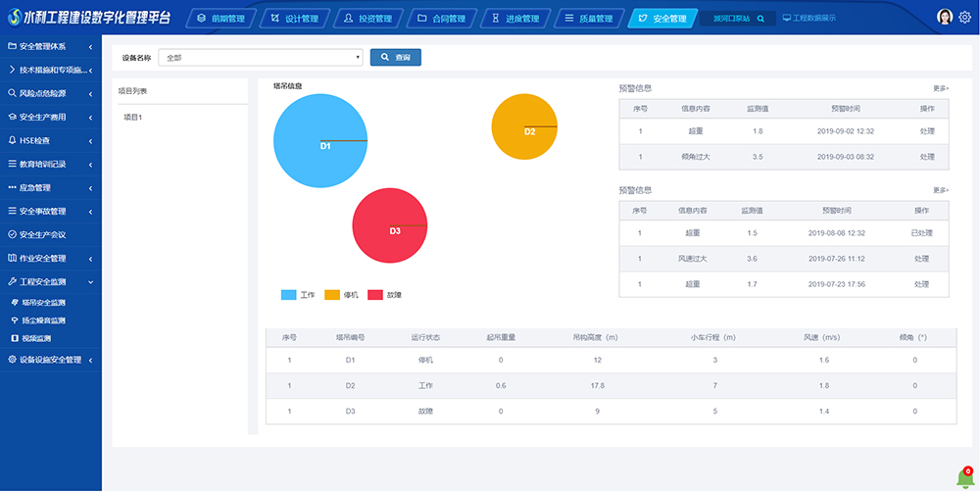Viewport: 980px width, 492px height.
Task: Click the green notification bell icon
Action: click(x=964, y=478)
